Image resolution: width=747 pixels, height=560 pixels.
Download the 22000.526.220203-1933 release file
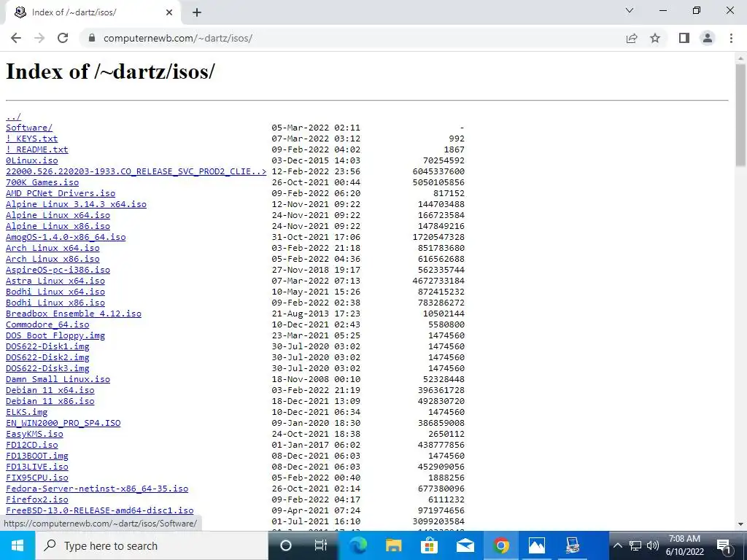(136, 171)
